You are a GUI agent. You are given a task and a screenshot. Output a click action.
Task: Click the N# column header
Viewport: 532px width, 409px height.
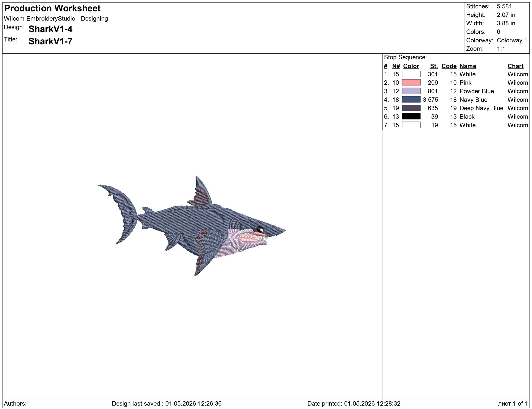(396, 66)
